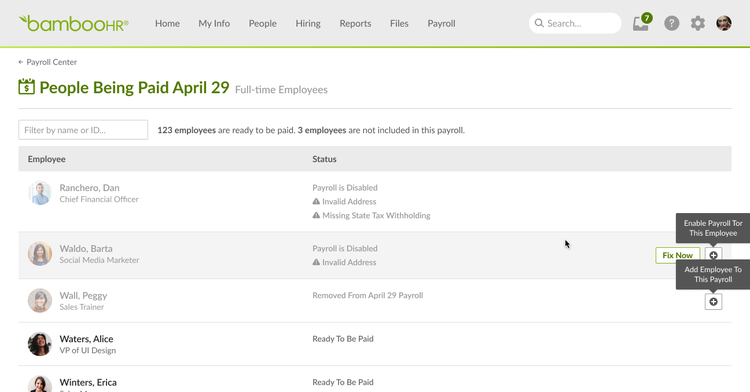Open the help question mark icon

(672, 23)
